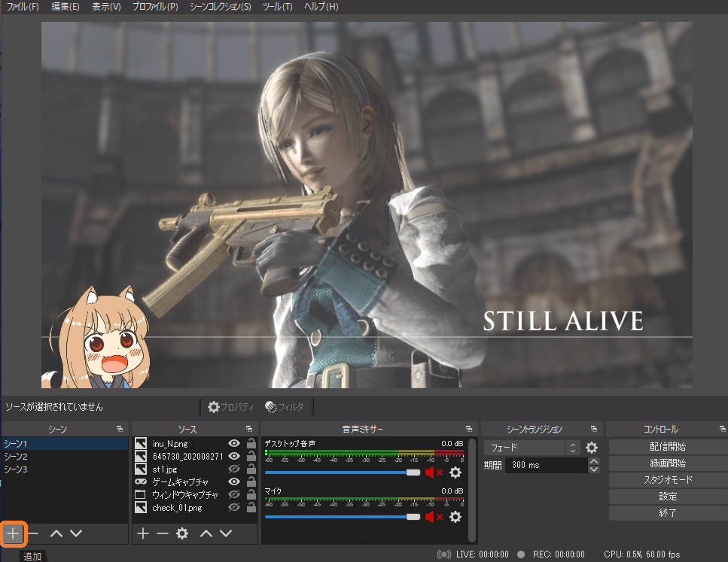Screen dimensions: 728x562
Task: Click the 終了 button
Action: [668, 513]
